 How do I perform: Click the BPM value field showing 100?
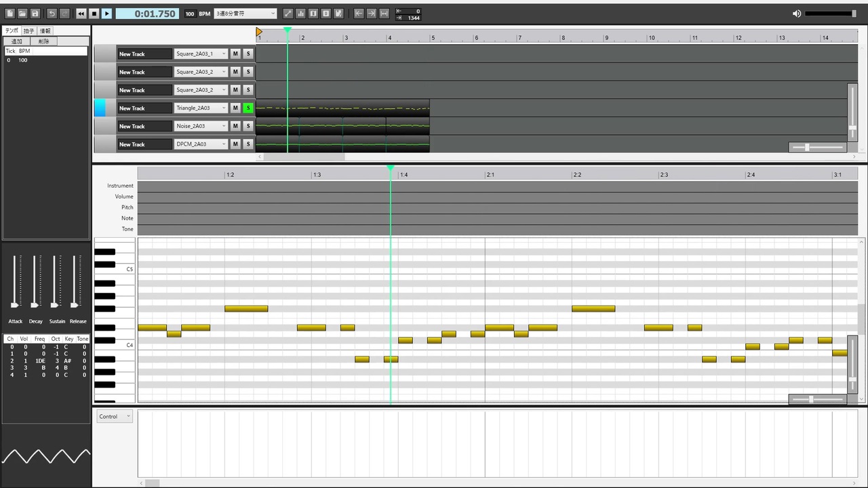point(190,14)
